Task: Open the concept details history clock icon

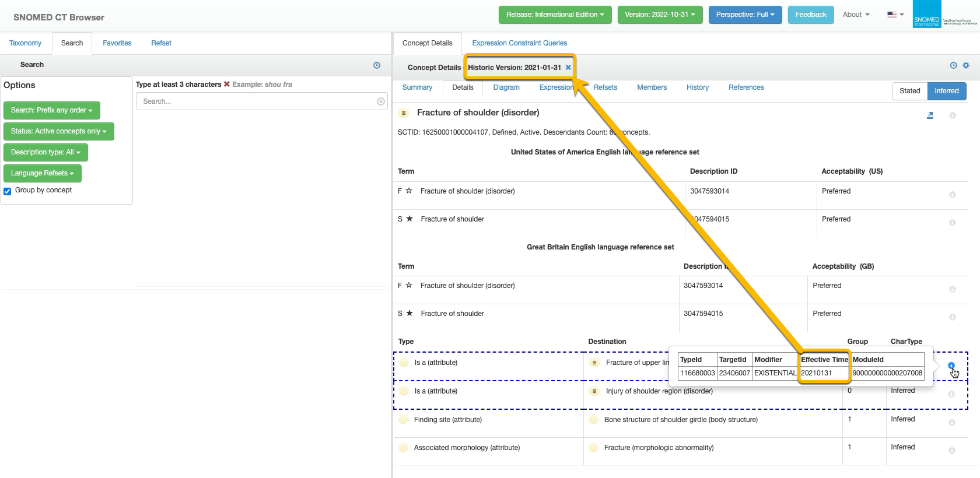Action: [x=954, y=65]
